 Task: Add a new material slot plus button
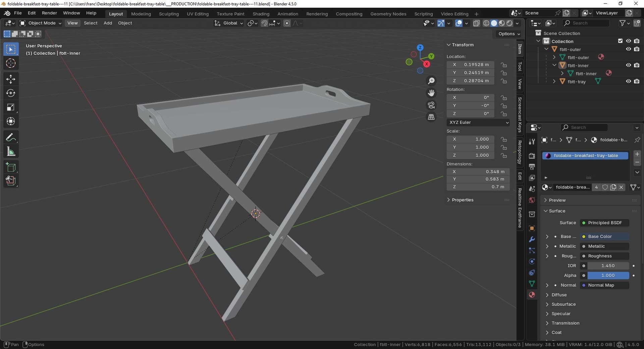(637, 154)
